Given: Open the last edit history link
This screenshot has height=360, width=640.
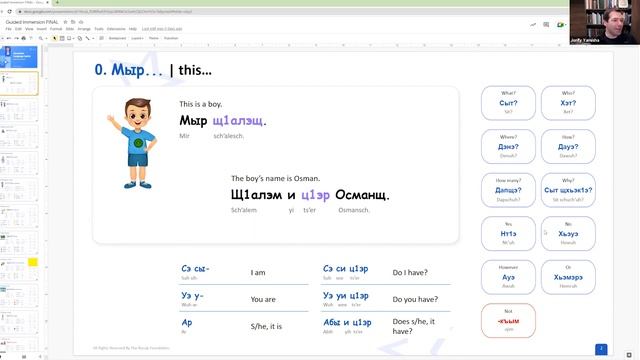Looking at the screenshot, I should click(x=162, y=29).
